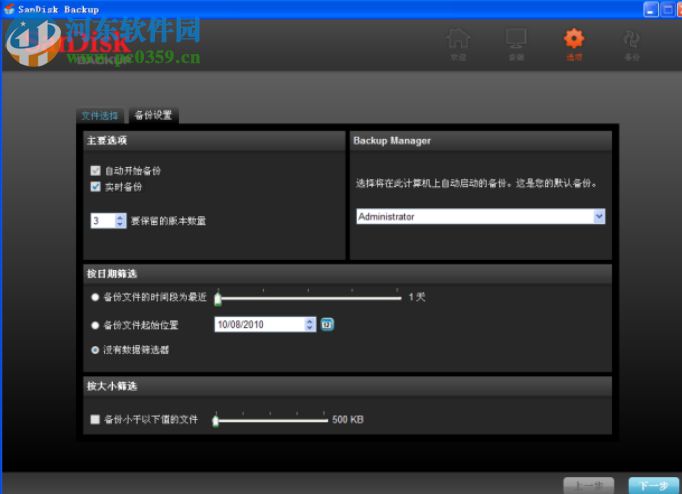Click the 1 天 slider value text
The image size is (682, 494).
[417, 297]
